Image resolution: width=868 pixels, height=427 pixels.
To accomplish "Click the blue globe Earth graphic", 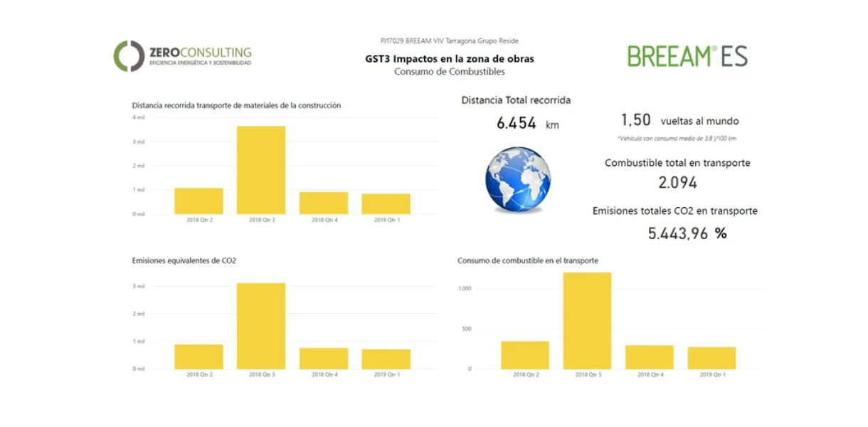I will pyautogui.click(x=518, y=180).
